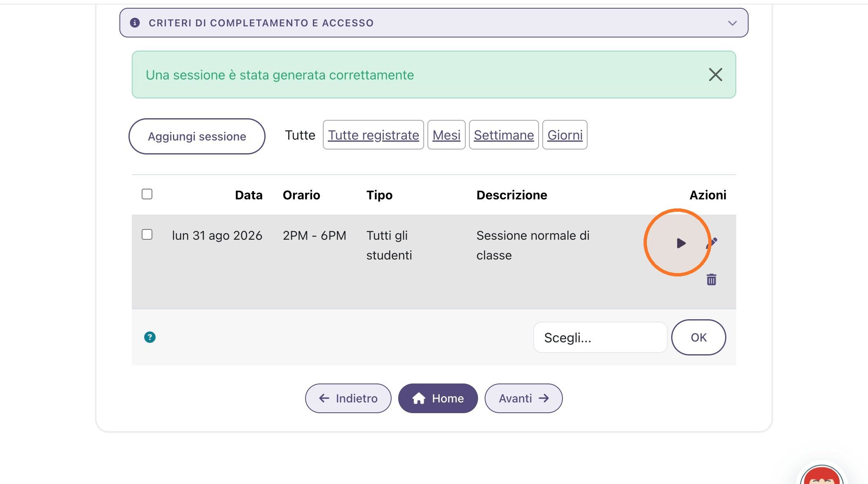Click the Data column header
The height and width of the screenshot is (484, 868).
249,195
